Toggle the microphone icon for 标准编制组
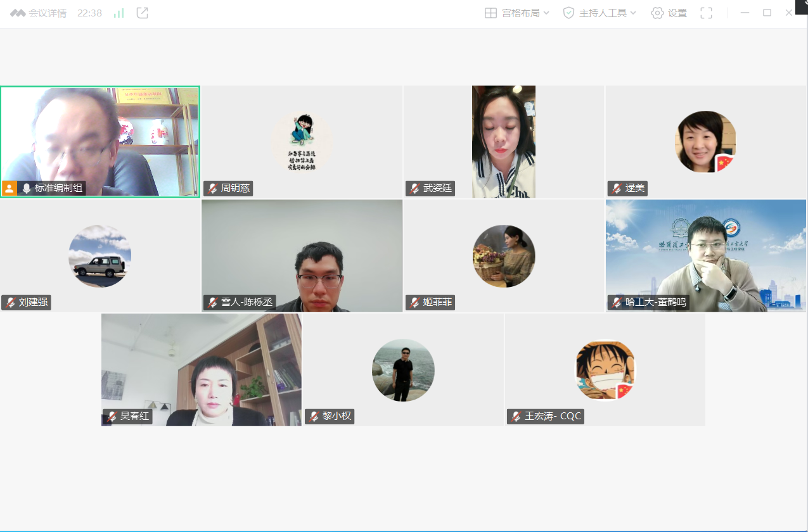Viewport: 808px width, 532px height. [27, 188]
